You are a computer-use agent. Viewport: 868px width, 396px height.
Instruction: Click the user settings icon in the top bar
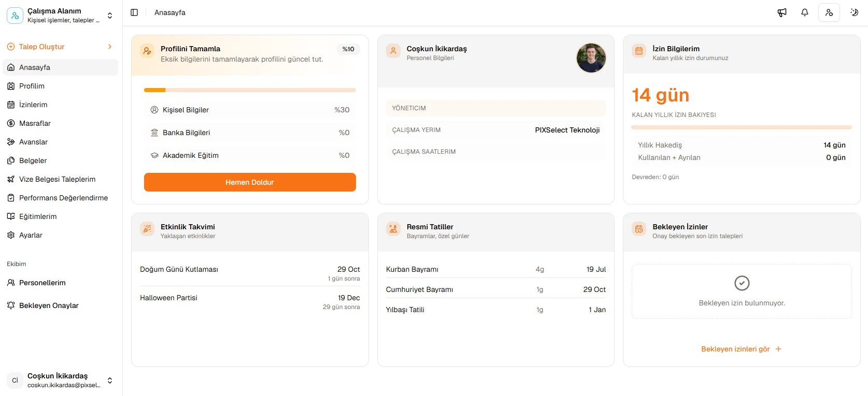pyautogui.click(x=829, y=12)
